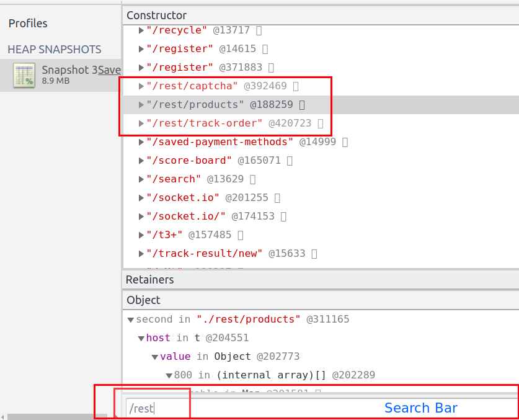Collapse the "second in ./rest/products" retainer
519x420 pixels.
pyautogui.click(x=130, y=319)
